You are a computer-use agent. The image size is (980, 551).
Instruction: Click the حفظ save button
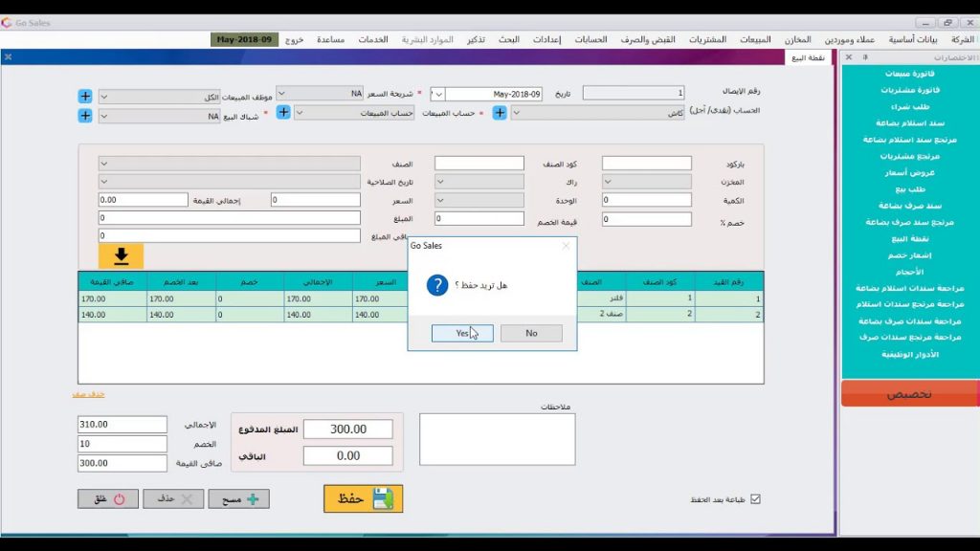coord(363,498)
